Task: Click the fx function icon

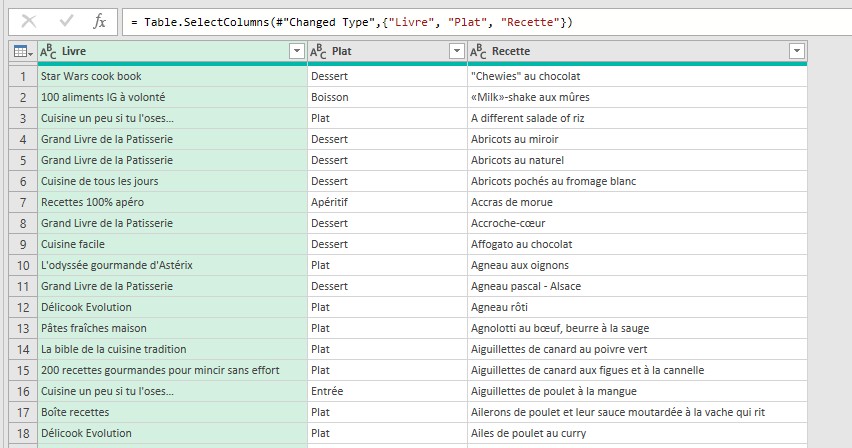Action: 99,21
